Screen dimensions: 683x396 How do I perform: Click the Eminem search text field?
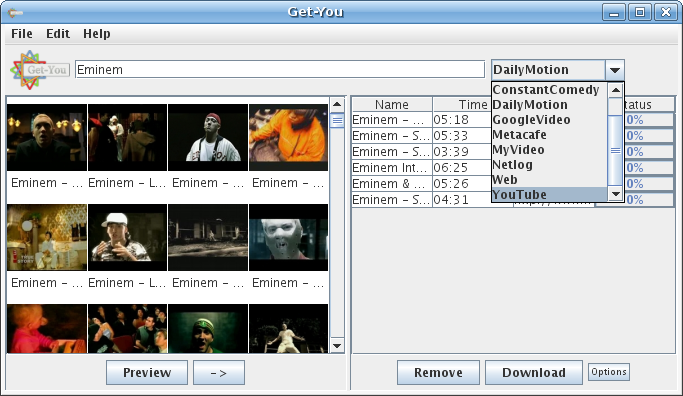[280, 70]
